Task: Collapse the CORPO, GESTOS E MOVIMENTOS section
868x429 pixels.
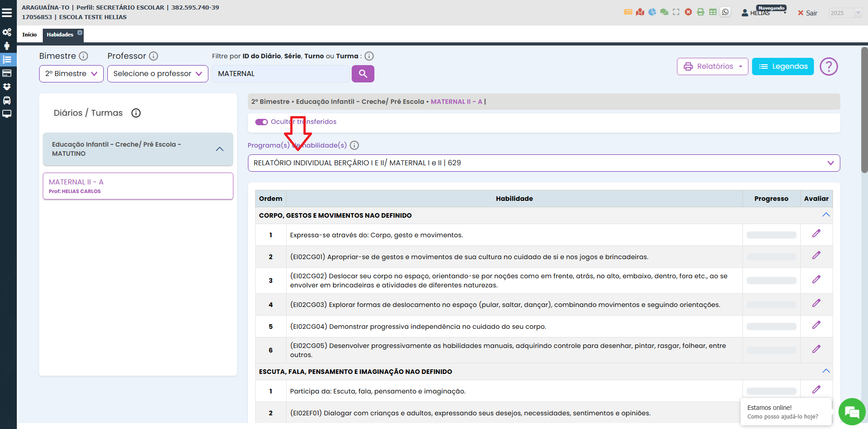Action: point(826,215)
